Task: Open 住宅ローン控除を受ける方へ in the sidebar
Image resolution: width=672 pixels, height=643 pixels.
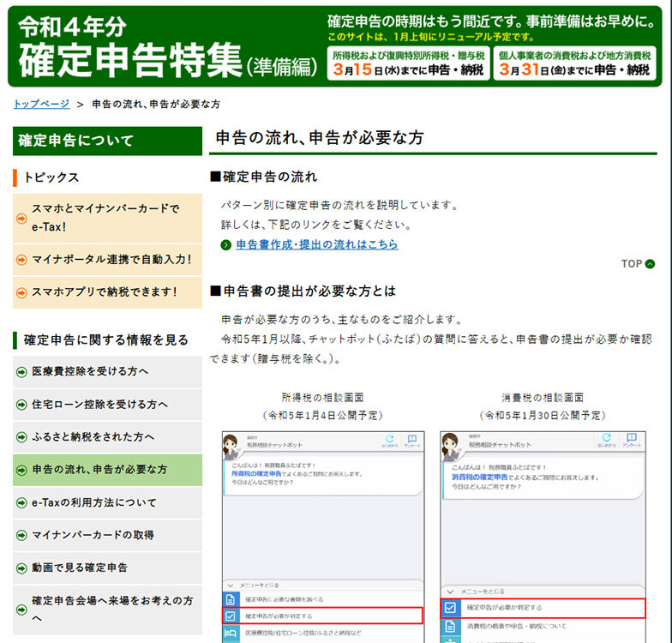Action: (99, 404)
